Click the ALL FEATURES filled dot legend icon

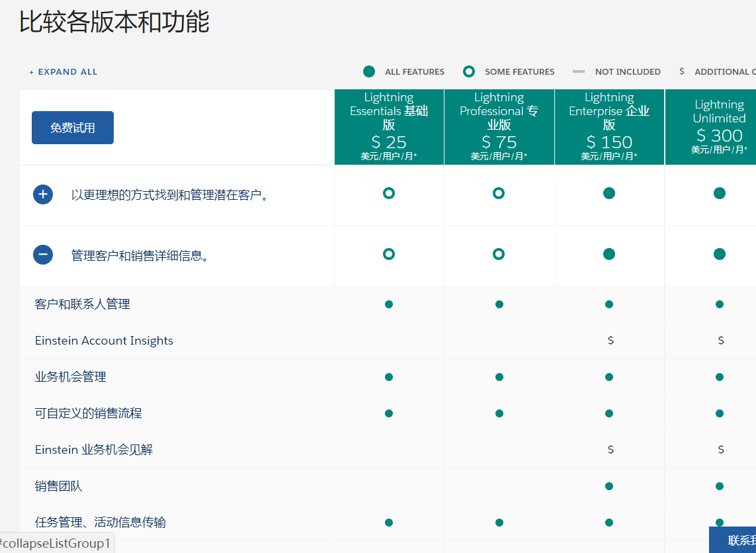tap(370, 71)
